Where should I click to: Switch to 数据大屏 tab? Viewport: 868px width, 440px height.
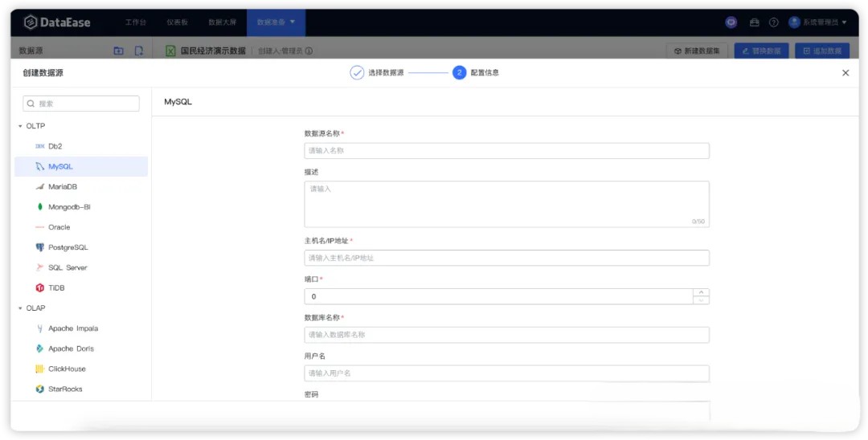[x=222, y=22]
